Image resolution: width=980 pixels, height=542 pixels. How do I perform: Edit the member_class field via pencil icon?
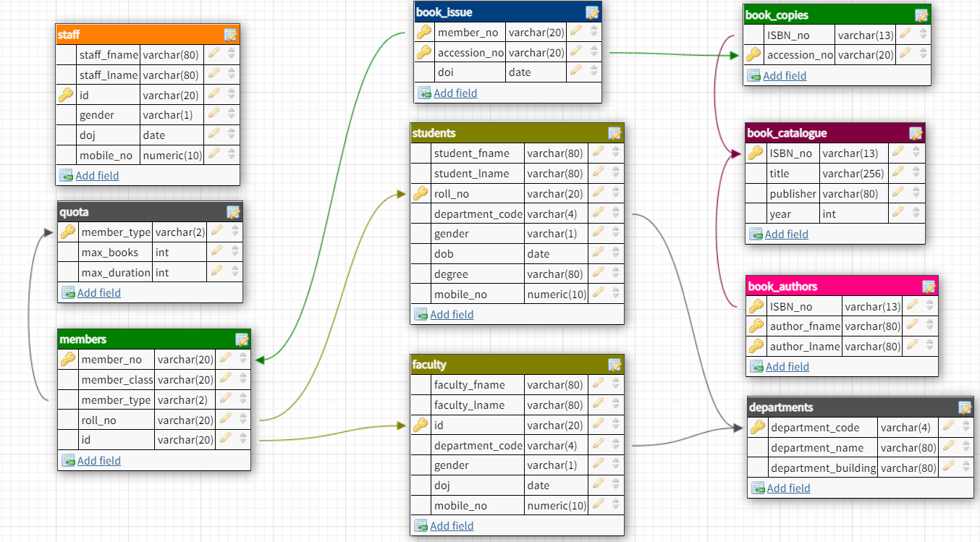point(225,379)
